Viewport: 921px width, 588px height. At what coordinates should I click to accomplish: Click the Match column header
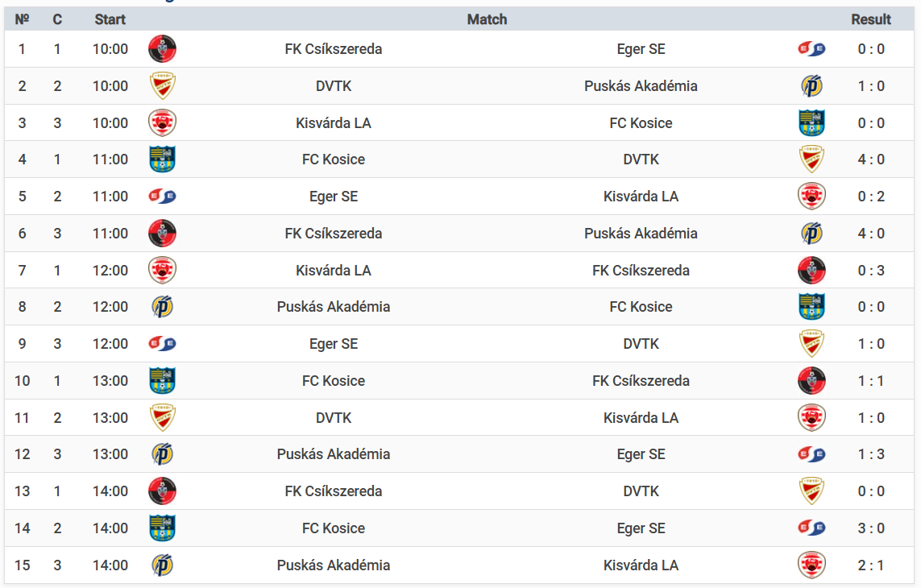point(487,19)
